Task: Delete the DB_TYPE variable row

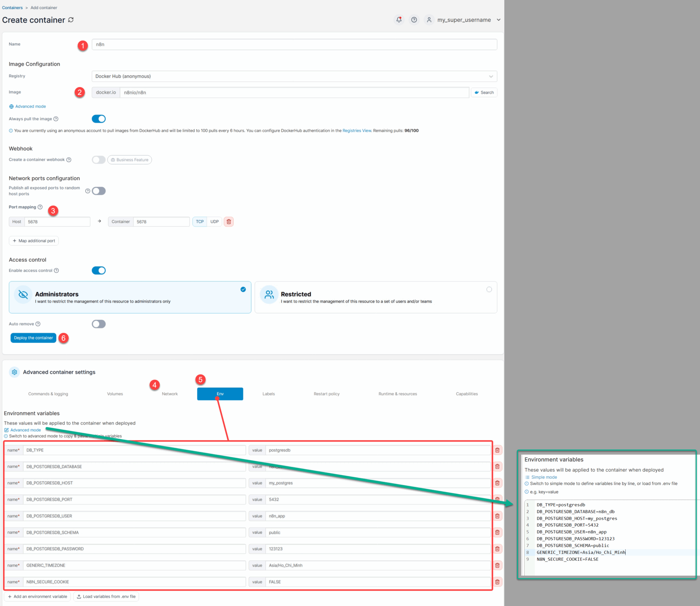Action: [497, 450]
